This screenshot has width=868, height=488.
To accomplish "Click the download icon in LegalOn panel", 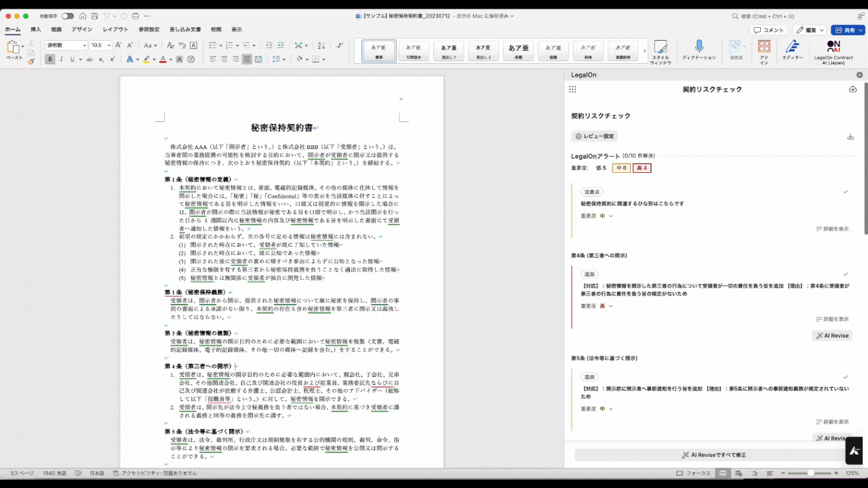I will 850,136.
